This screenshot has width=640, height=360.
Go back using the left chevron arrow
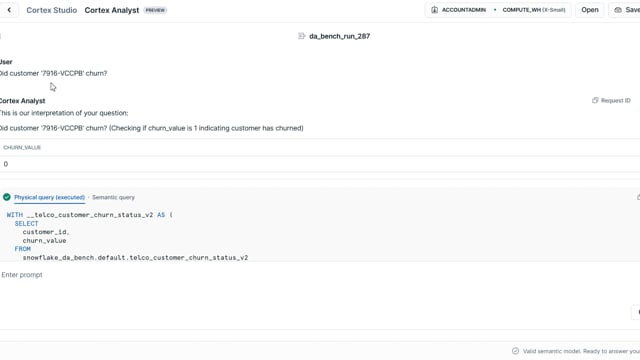coord(9,10)
